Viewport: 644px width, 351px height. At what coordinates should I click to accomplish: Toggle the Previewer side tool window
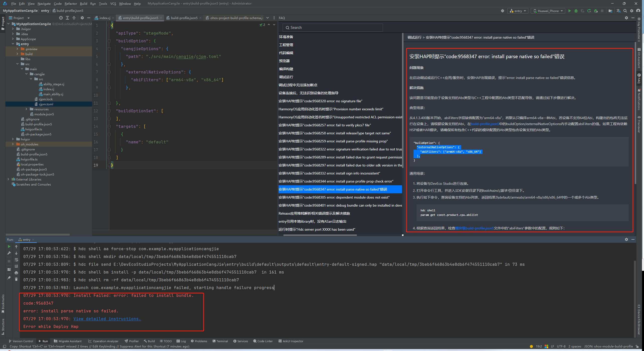(639, 124)
